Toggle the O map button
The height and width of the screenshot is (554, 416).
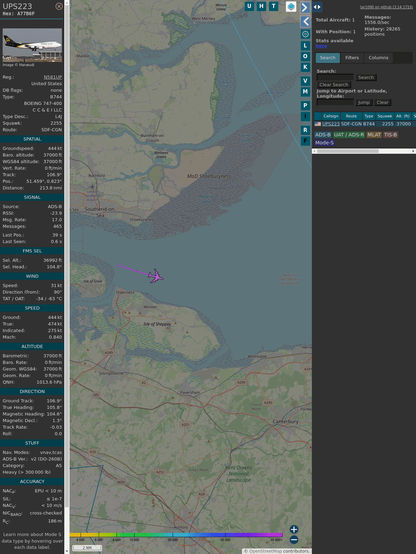click(305, 56)
